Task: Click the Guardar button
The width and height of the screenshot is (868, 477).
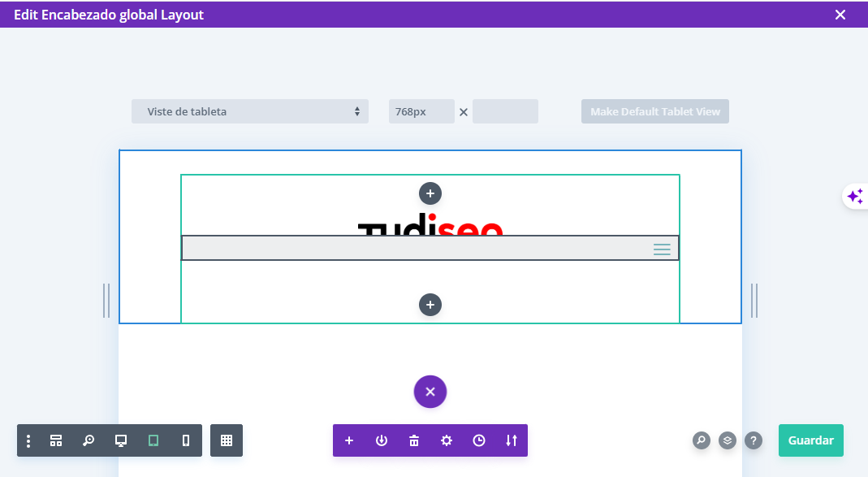Action: 811,440
